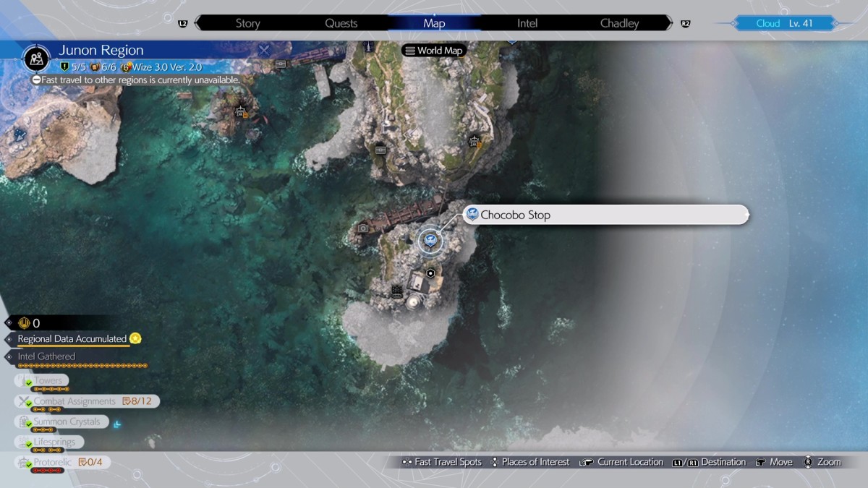Click the red Protorelic progress dots

(x=48, y=471)
